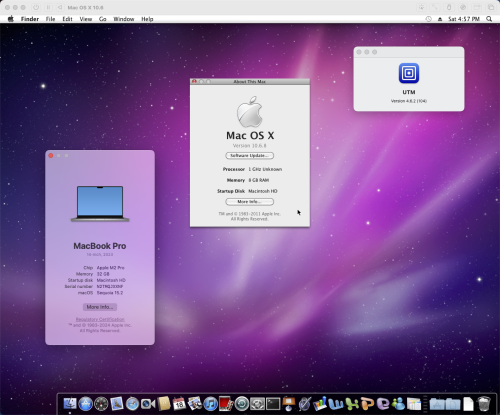Open Address Book from the dock
The image size is (500, 415).
pos(164,404)
